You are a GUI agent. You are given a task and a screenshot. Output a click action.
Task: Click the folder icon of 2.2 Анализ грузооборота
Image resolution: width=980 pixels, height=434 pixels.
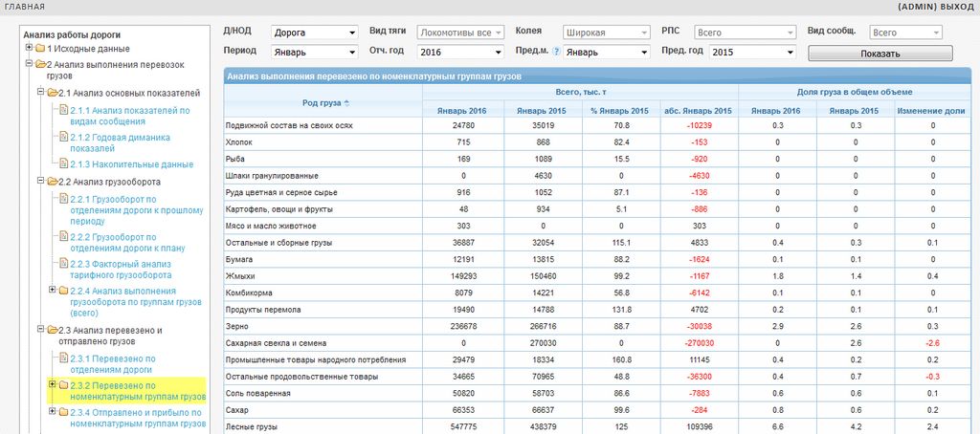point(53,181)
